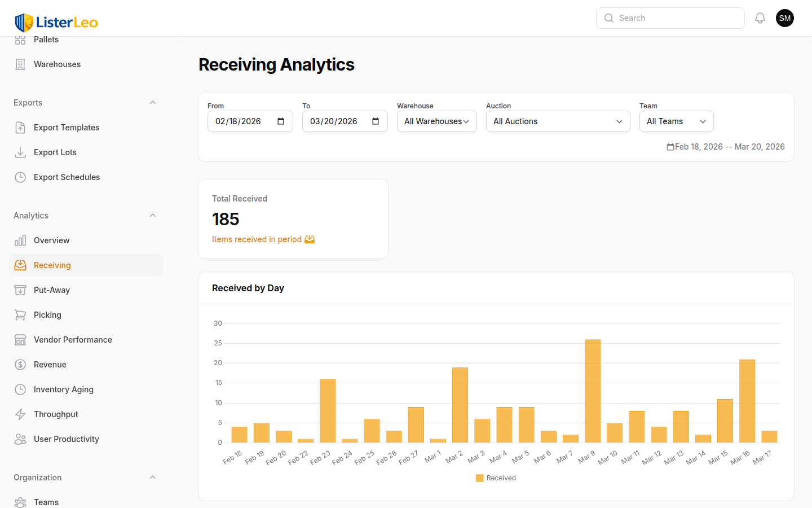Open the All Teams dropdown
812x508 pixels.
676,121
